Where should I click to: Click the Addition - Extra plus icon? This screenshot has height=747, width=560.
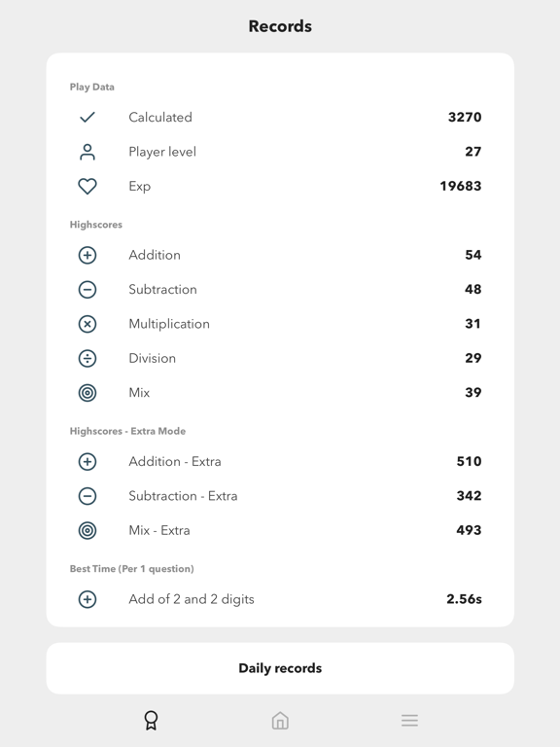[87, 462]
